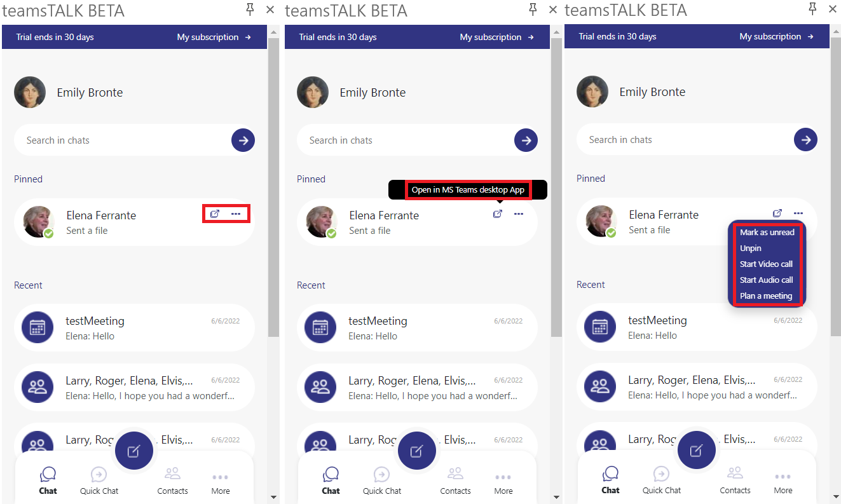Screen dimensions: 841x504
Task: Click the testMeeting calendar icon in left panel
Action: click(38, 327)
